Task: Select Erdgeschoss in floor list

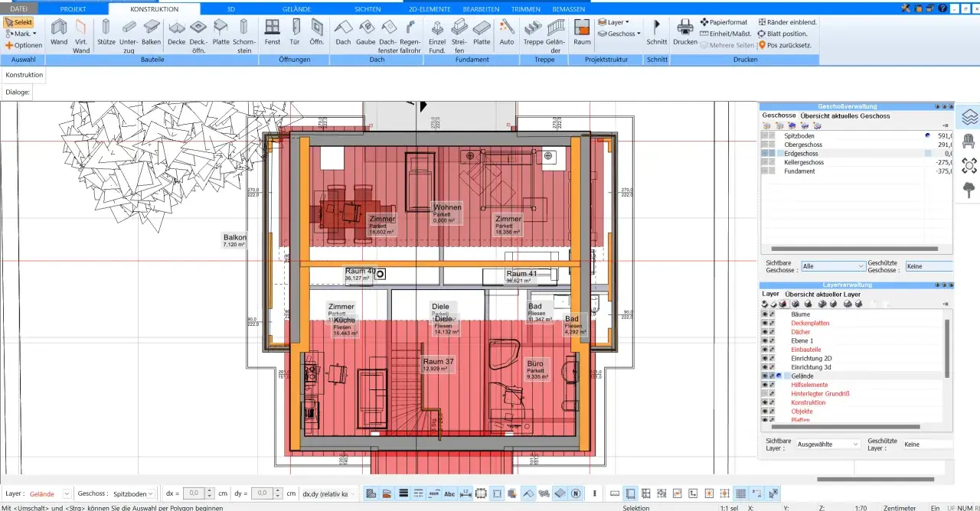Action: (802, 153)
